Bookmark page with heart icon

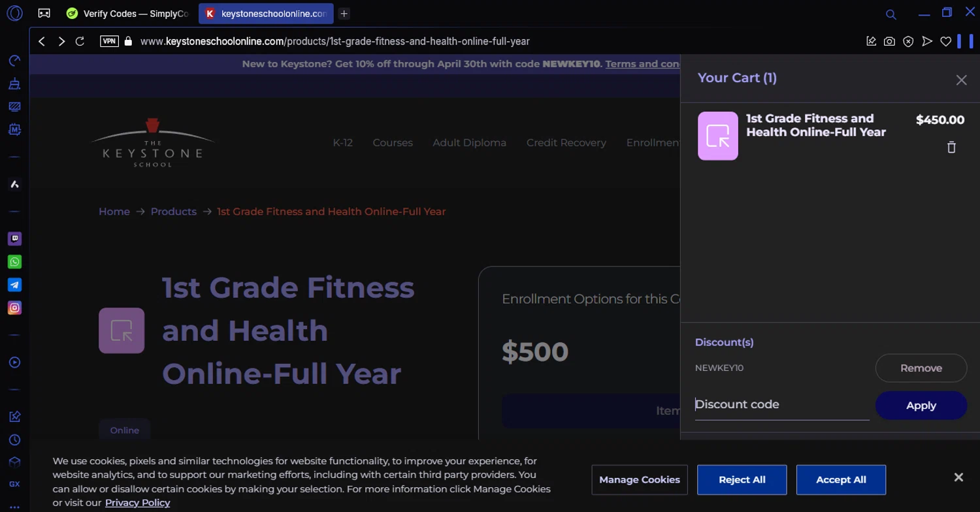tap(945, 41)
